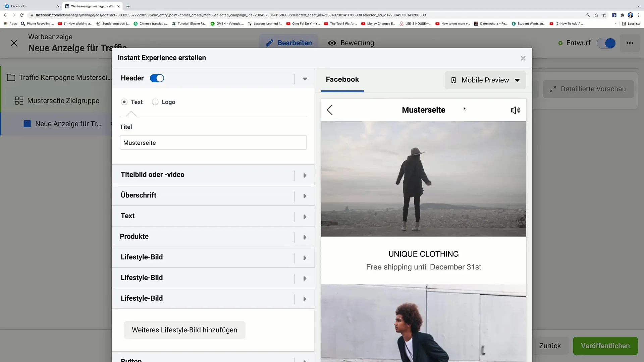Expand the Produkte section
The image size is (644, 362).
(x=305, y=237)
